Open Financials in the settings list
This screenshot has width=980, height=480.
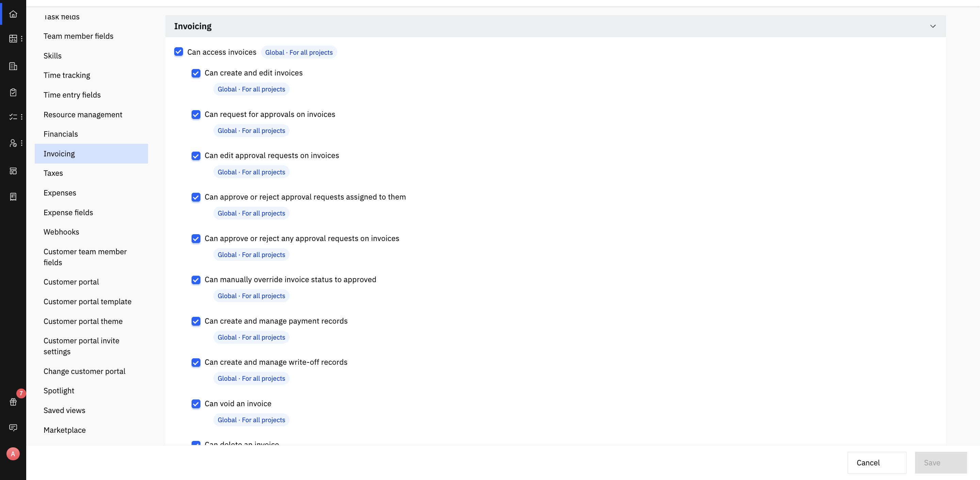(x=61, y=134)
